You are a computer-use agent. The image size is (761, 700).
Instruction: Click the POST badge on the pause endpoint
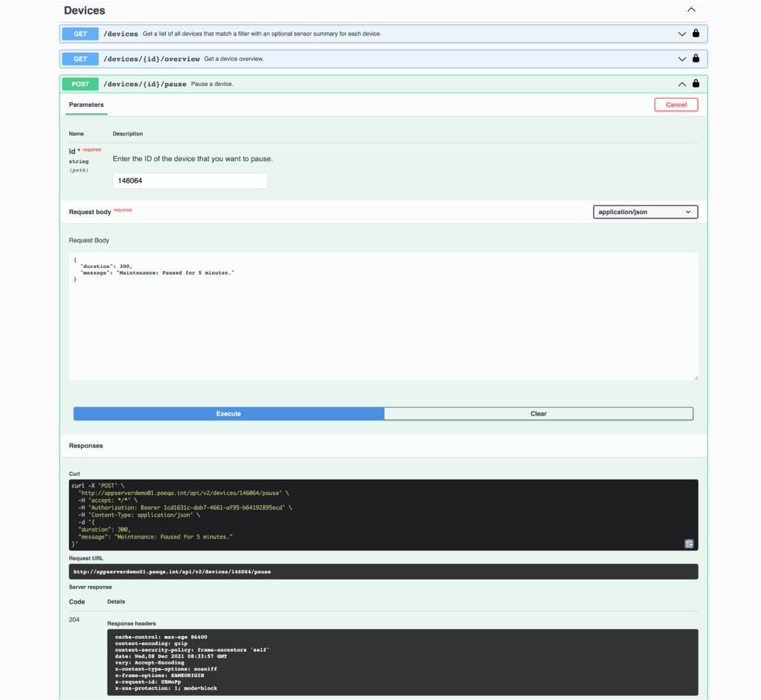80,83
